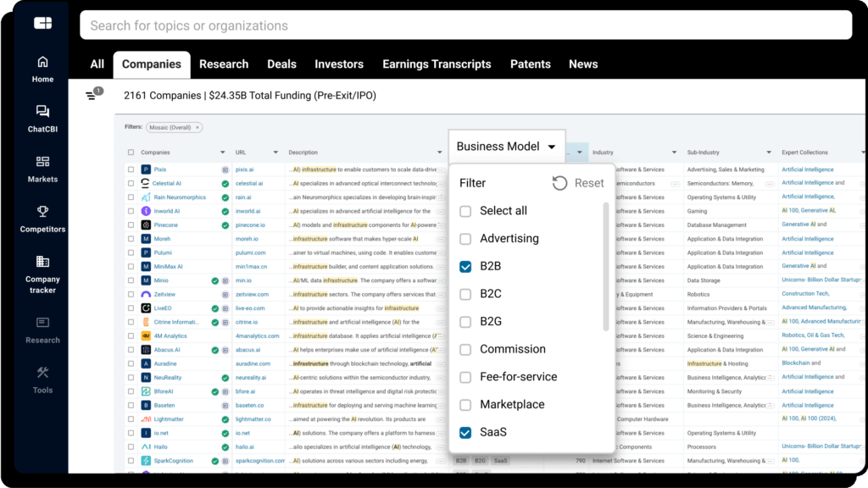Image resolution: width=868 pixels, height=488 pixels.
Task: Collapse the Business Model dropdown
Action: point(552,147)
